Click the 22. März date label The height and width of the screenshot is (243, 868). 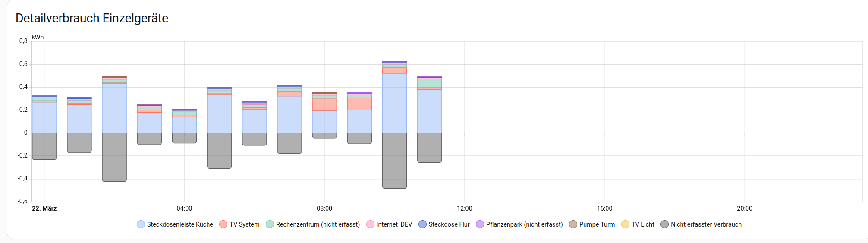click(44, 208)
